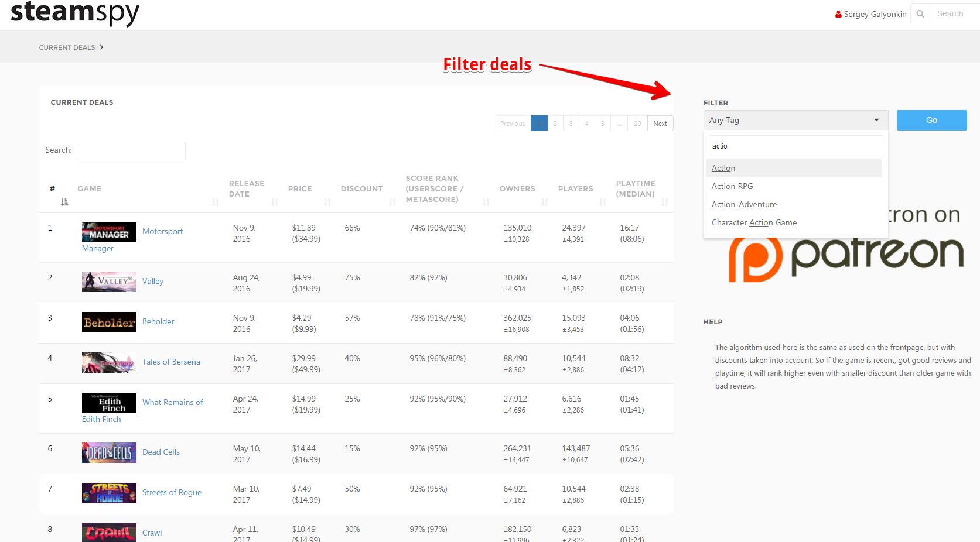Click the Patreon logo banner
This screenshot has height=542, width=980.
pos(846,258)
